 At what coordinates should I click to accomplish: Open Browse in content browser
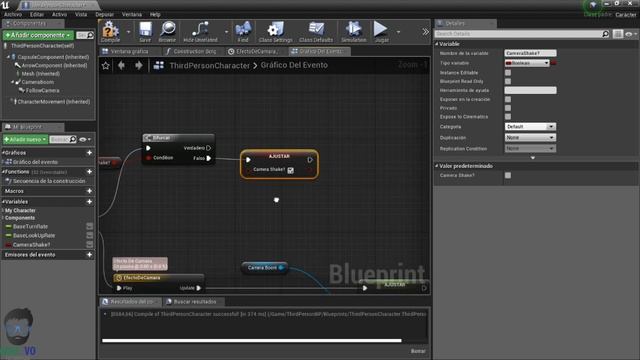pos(167,32)
